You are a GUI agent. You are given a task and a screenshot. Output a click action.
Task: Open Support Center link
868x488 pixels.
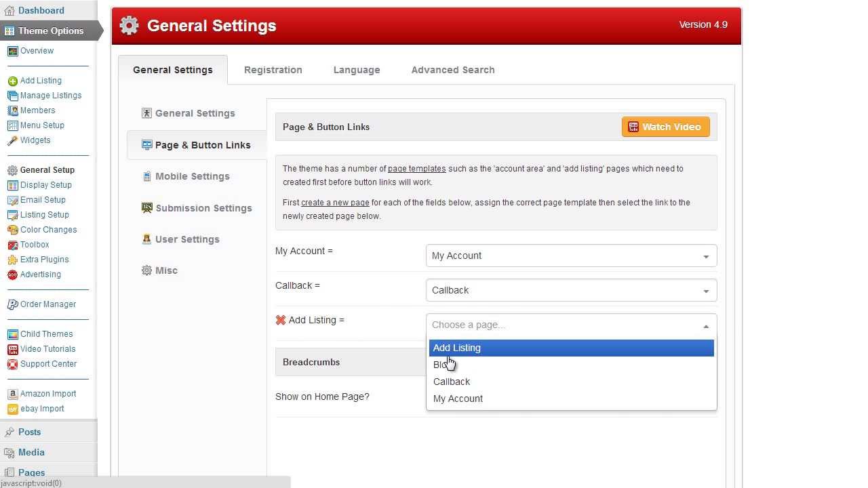pyautogui.click(x=48, y=364)
